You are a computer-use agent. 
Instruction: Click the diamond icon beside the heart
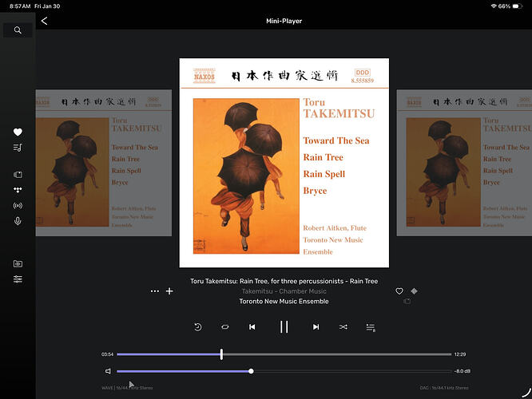[x=415, y=290]
